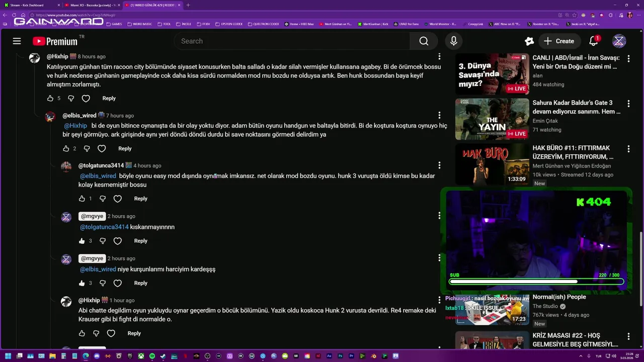Open options for Hixhip's 8 hours ago comment

(439, 56)
